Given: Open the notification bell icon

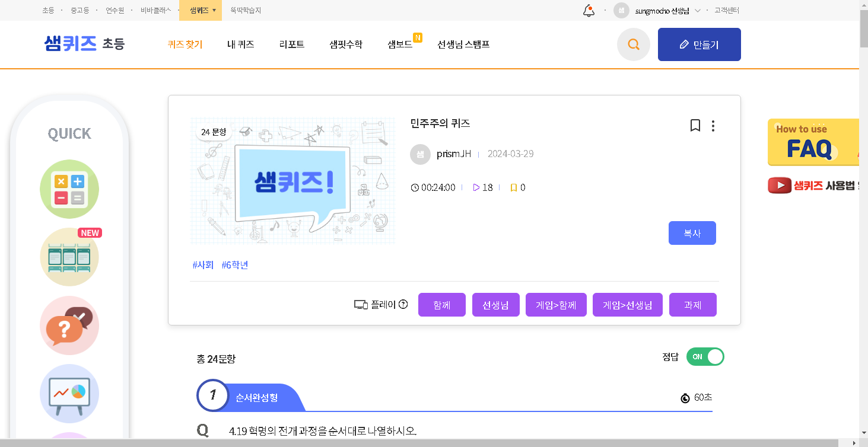Looking at the screenshot, I should (589, 10).
